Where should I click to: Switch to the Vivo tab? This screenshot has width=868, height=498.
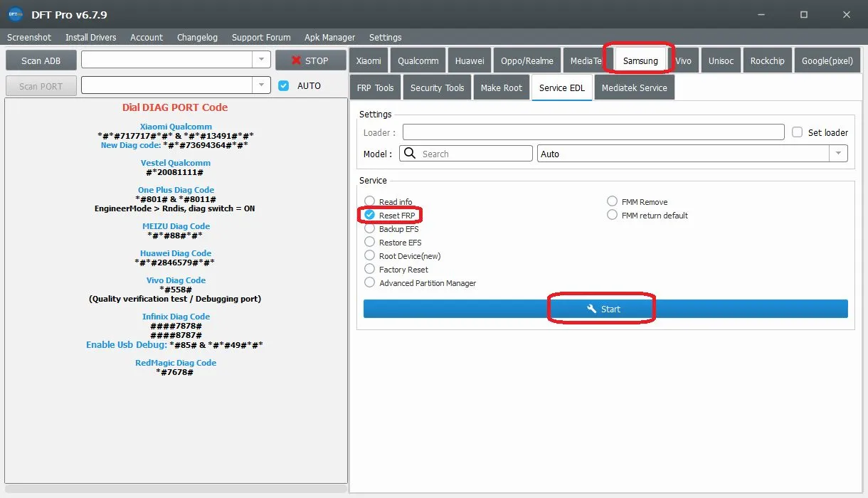(683, 60)
